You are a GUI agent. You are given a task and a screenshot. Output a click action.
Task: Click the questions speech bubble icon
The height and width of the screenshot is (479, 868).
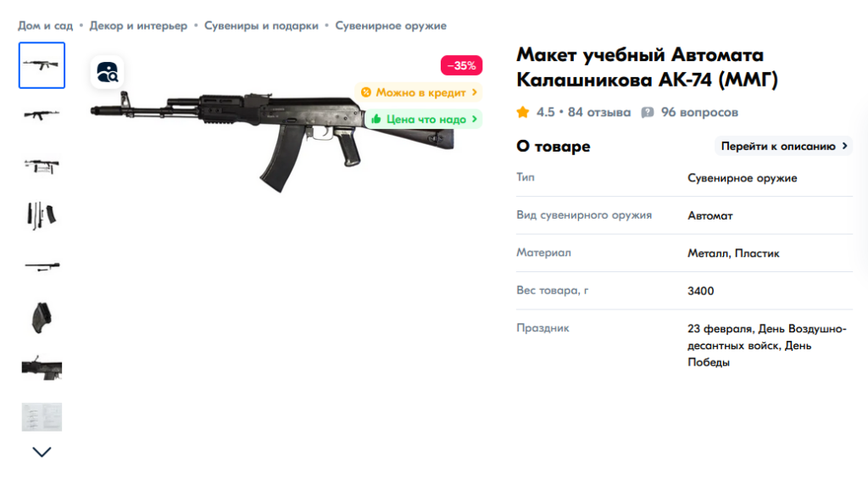(x=647, y=113)
